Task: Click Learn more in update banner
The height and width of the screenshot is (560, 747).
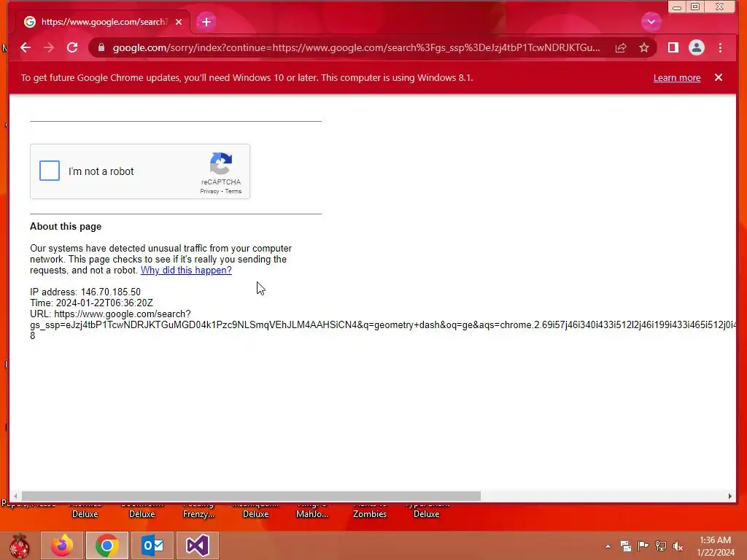Action: pyautogui.click(x=677, y=77)
